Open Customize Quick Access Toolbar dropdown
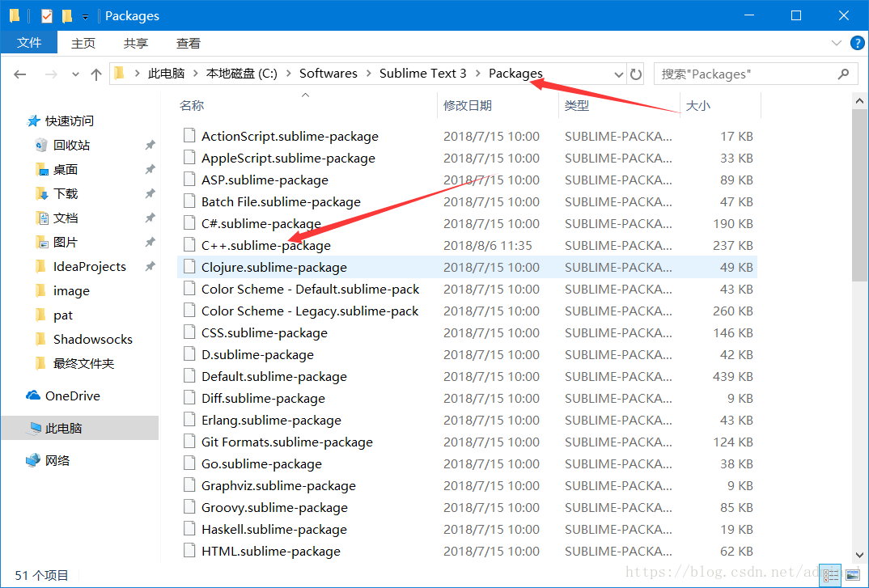 85,17
